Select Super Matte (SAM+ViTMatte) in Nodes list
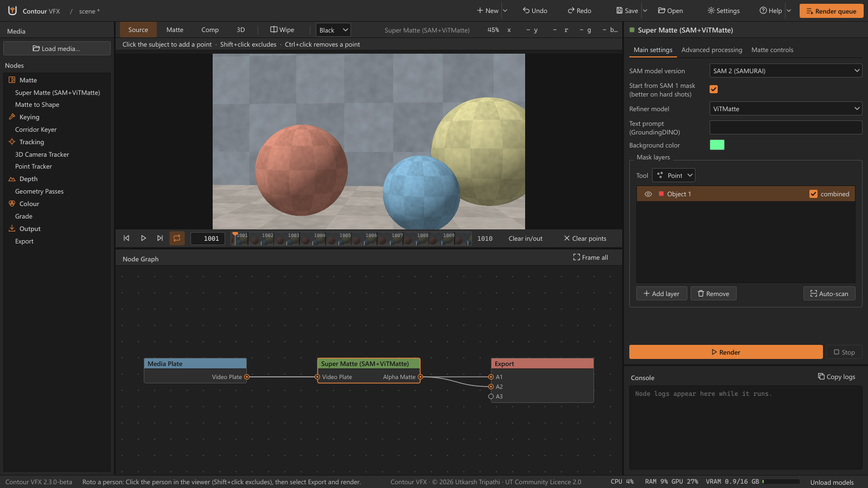868x488 pixels. [x=58, y=93]
